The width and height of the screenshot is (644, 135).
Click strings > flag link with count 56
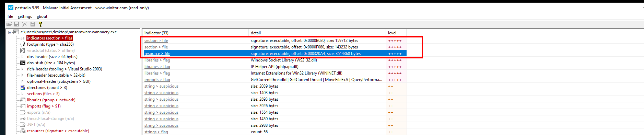(x=156, y=132)
